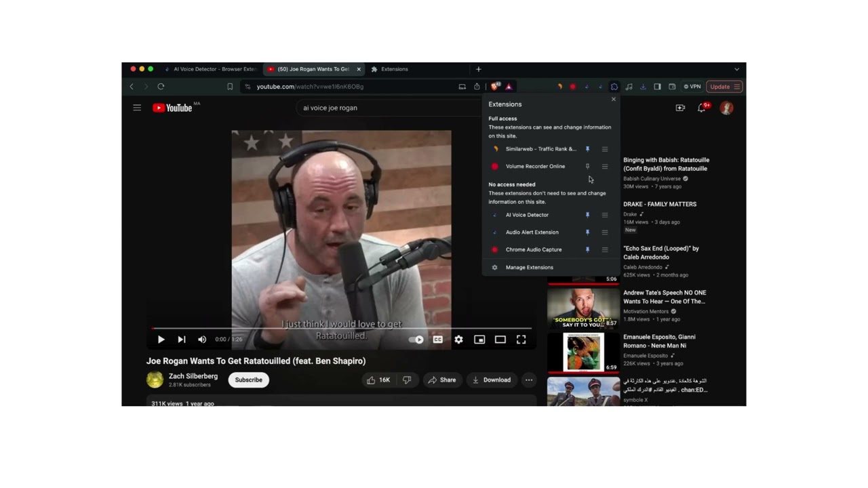Switch to the Extensions tab
868x488 pixels.
click(395, 69)
